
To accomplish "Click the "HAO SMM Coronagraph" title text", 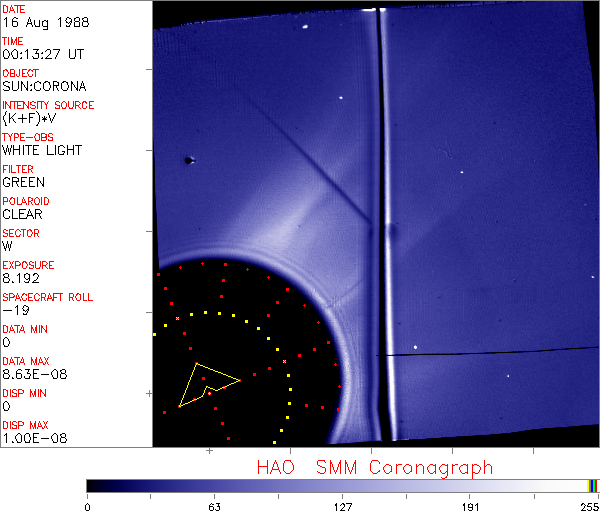I will pyautogui.click(x=375, y=467).
